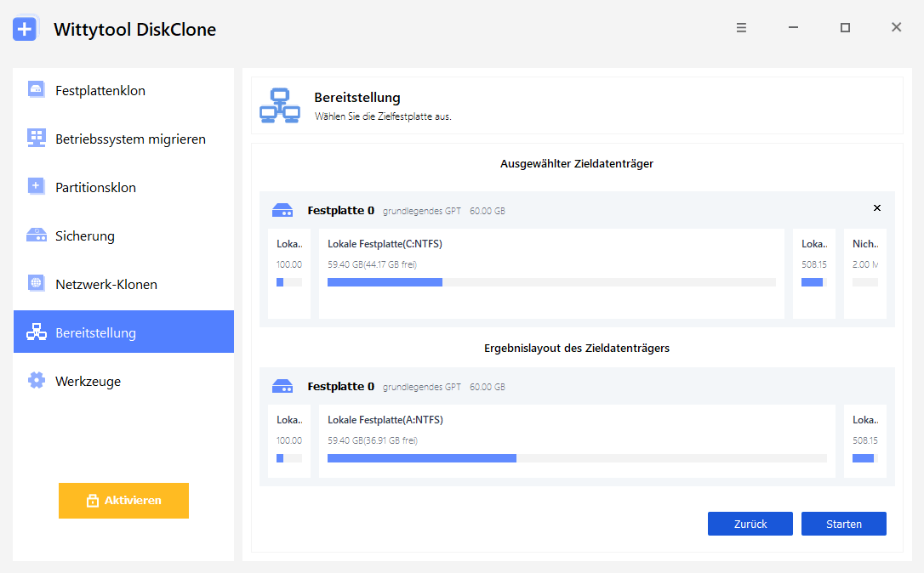Click the Sicherung drive icon

(x=36, y=235)
